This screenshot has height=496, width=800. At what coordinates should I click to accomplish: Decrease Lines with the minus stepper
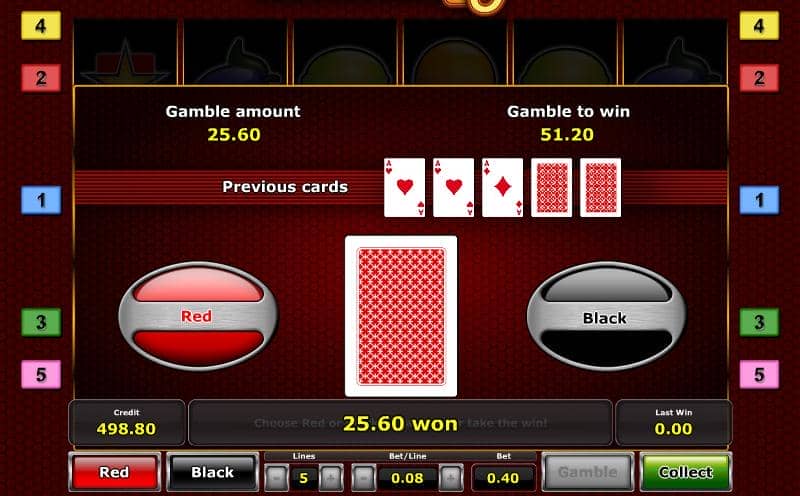tap(277, 478)
